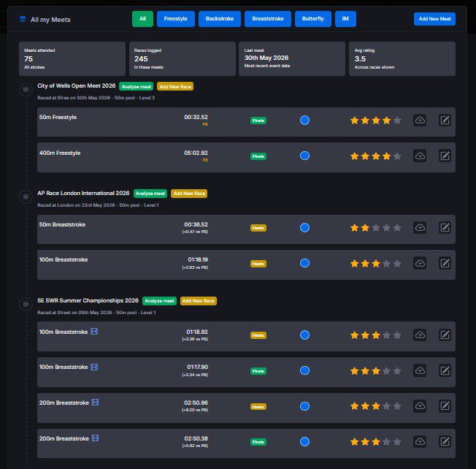Filter meets by Backstroke tab
The width and height of the screenshot is (476, 469).
coord(220,19)
